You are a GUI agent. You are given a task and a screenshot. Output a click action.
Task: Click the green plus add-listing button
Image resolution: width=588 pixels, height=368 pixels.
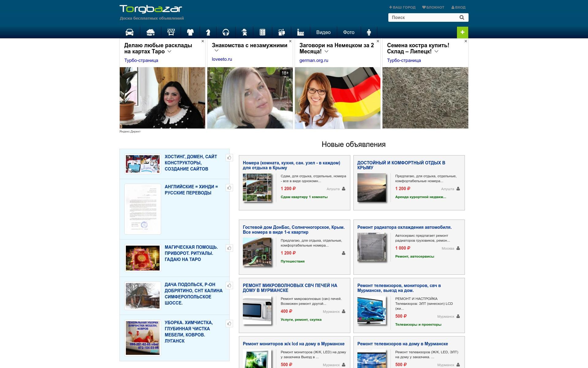462,32
